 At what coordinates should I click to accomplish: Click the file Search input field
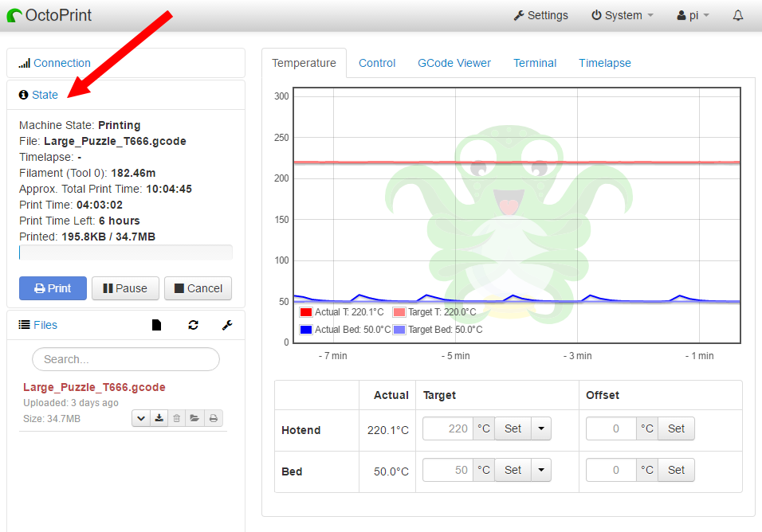125,359
